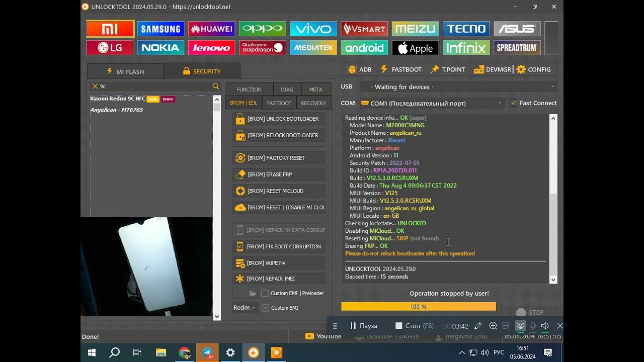Image resolution: width=644 pixels, height=362 pixels.
Task: Switch to the MI FLASH tab
Action: click(x=125, y=71)
